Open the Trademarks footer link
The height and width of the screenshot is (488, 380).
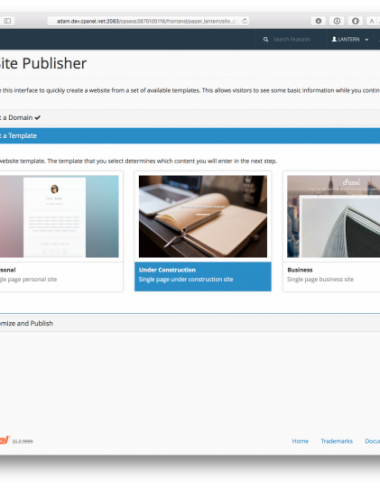click(x=337, y=441)
